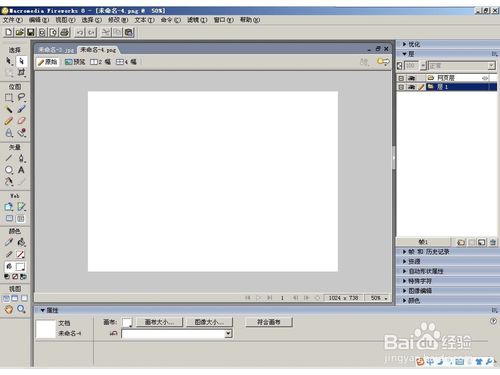The width and height of the screenshot is (500, 375).
Task: Select the Brush tool
Action: click(21, 109)
